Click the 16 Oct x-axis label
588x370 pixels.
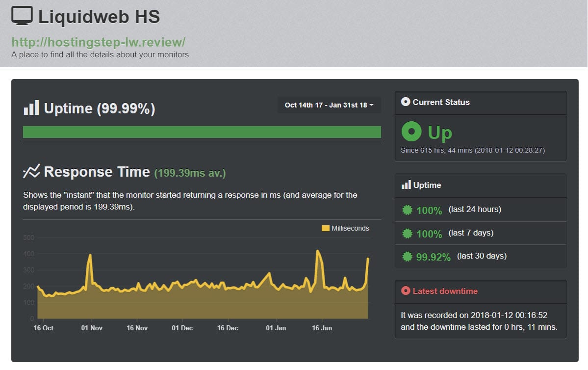coord(44,328)
